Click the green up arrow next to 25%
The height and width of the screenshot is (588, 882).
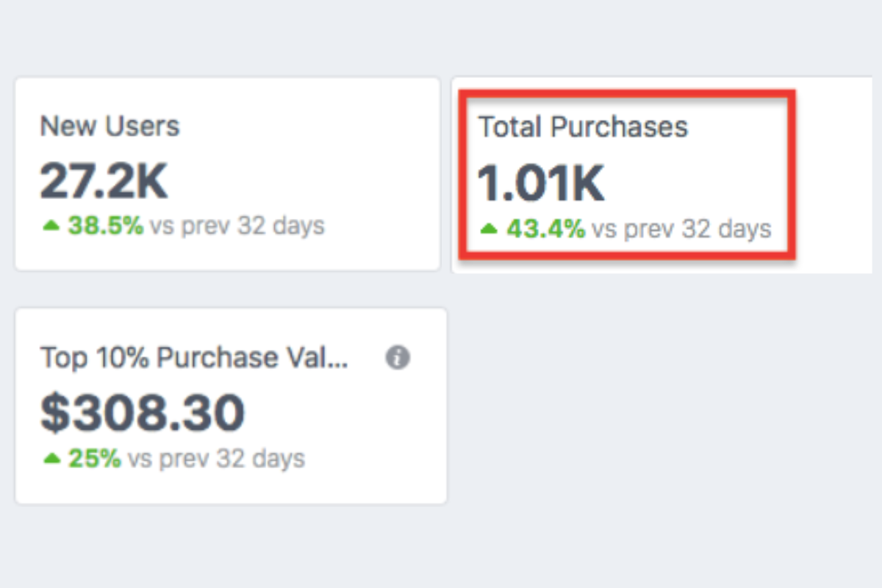51,459
